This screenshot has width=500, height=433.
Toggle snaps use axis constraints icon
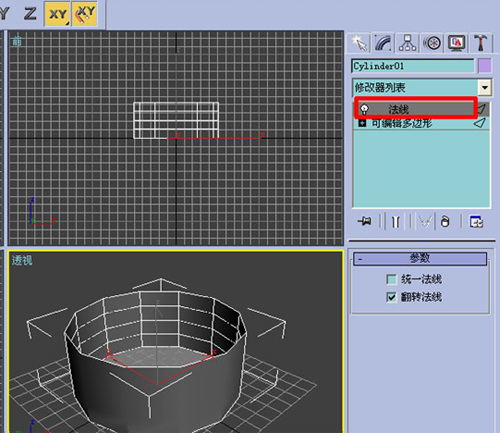pyautogui.click(x=85, y=14)
